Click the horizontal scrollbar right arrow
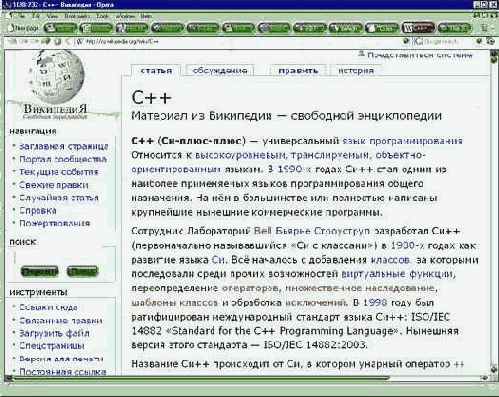 [485, 378]
